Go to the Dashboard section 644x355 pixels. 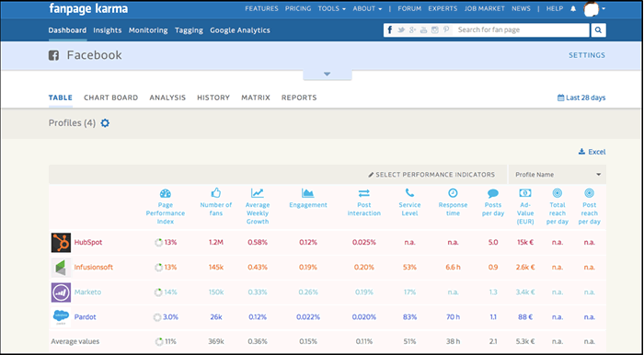pos(67,30)
